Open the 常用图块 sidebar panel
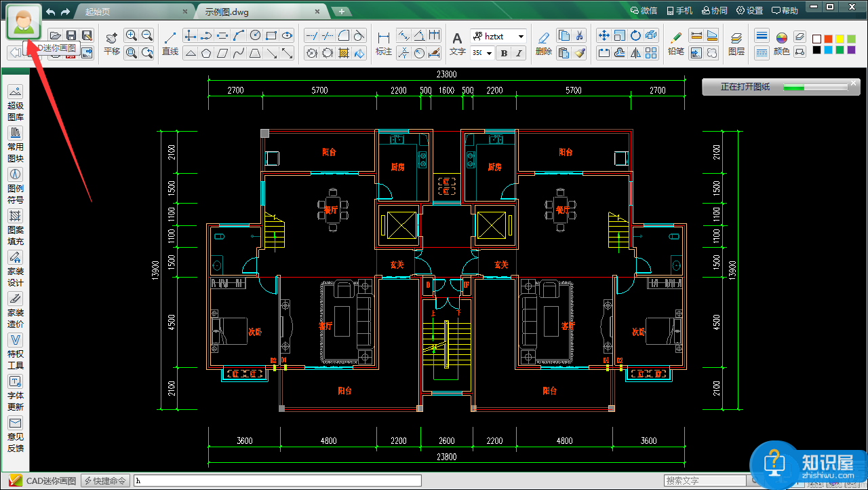 pos(16,145)
